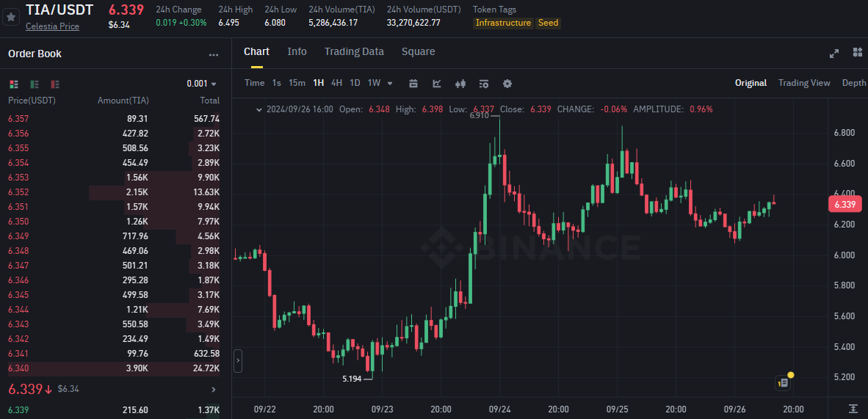868x419 pixels.
Task: Open the chart date range calendar icon
Action: pos(413,84)
